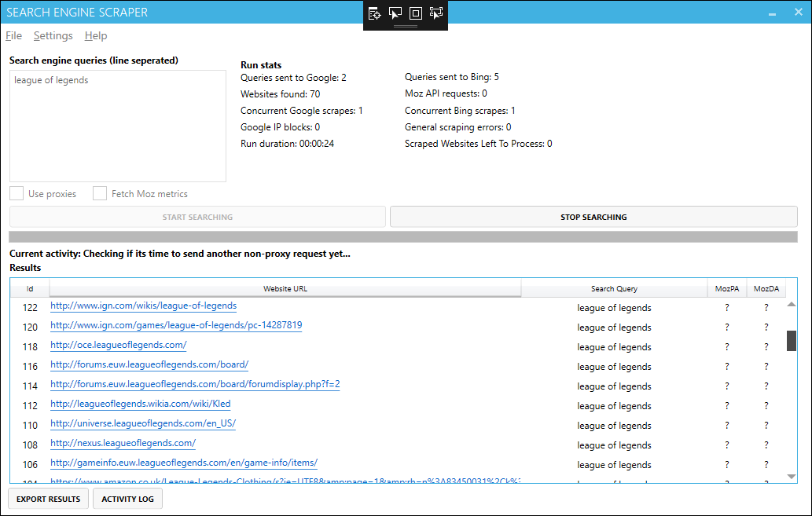
Task: Select the Id cell 120
Action: click(30, 327)
